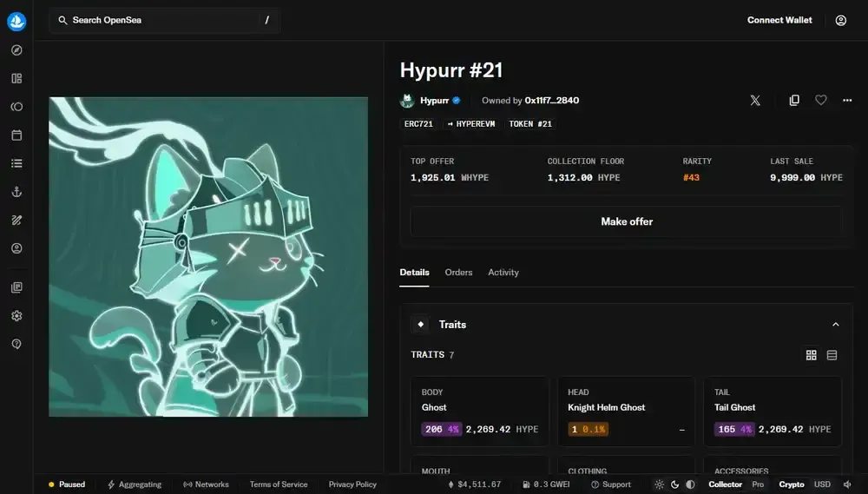
Task: Open Terms of Service link
Action: pyautogui.click(x=279, y=484)
